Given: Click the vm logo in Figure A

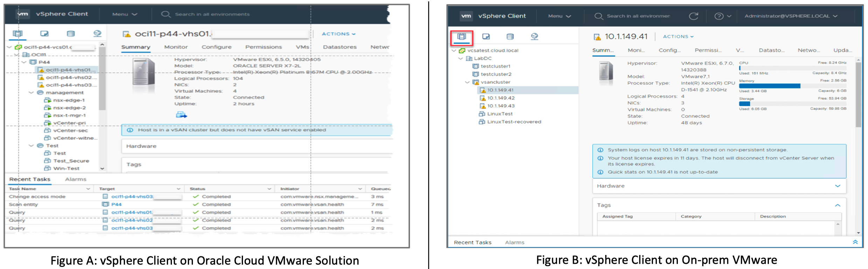Looking at the screenshot, I should tap(23, 14).
